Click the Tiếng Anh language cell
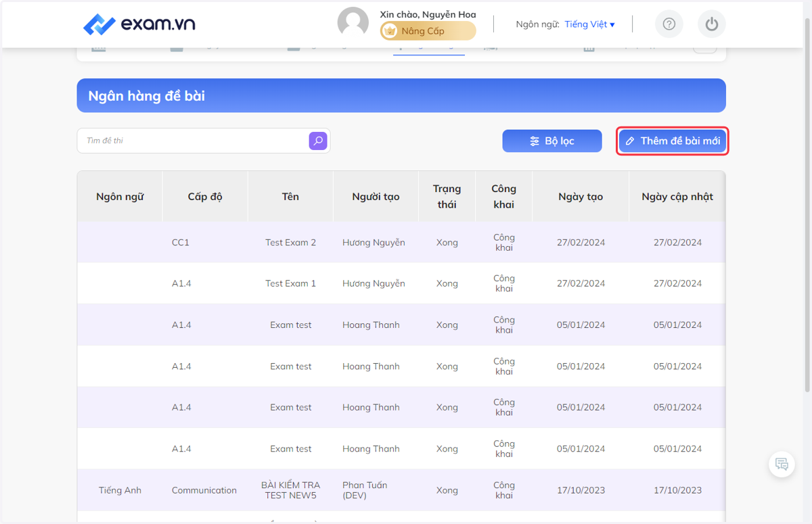The height and width of the screenshot is (524, 812). click(x=120, y=490)
